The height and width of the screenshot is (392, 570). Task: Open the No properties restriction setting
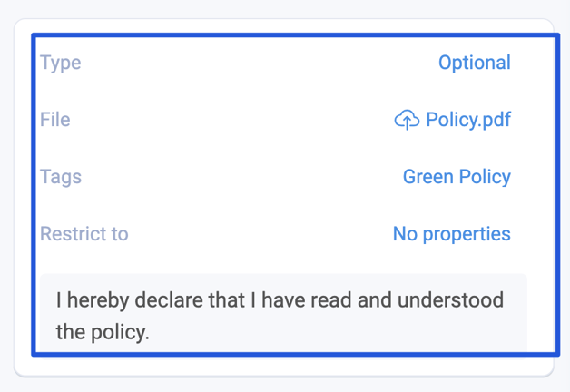click(x=451, y=234)
